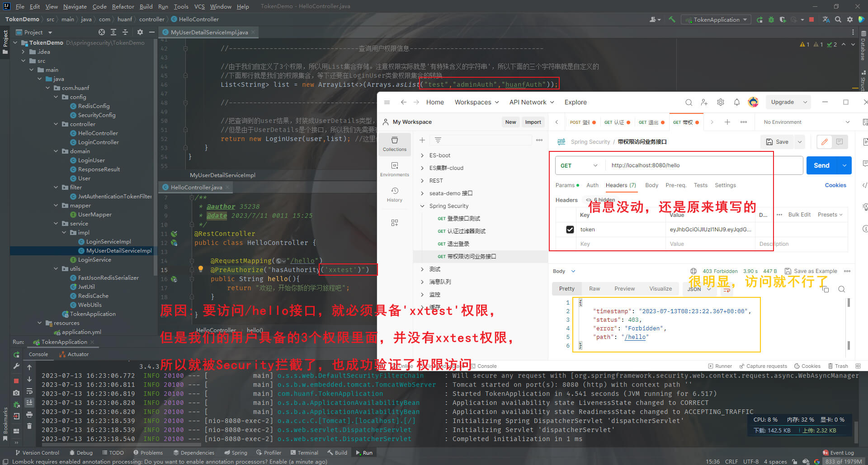Open the Send button arrow dropdown
This screenshot has height=465, width=868.
(844, 165)
